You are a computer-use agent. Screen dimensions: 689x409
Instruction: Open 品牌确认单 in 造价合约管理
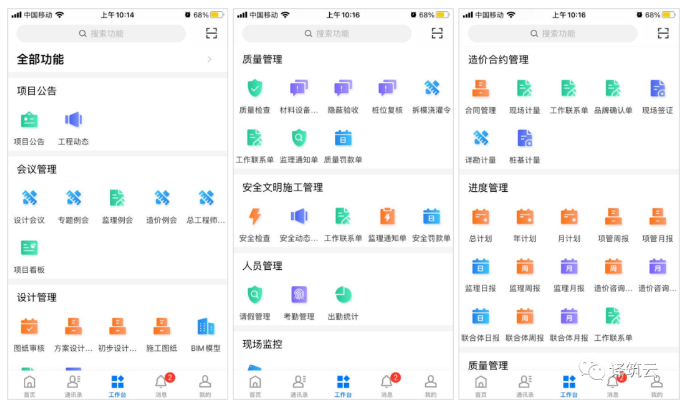point(613,88)
